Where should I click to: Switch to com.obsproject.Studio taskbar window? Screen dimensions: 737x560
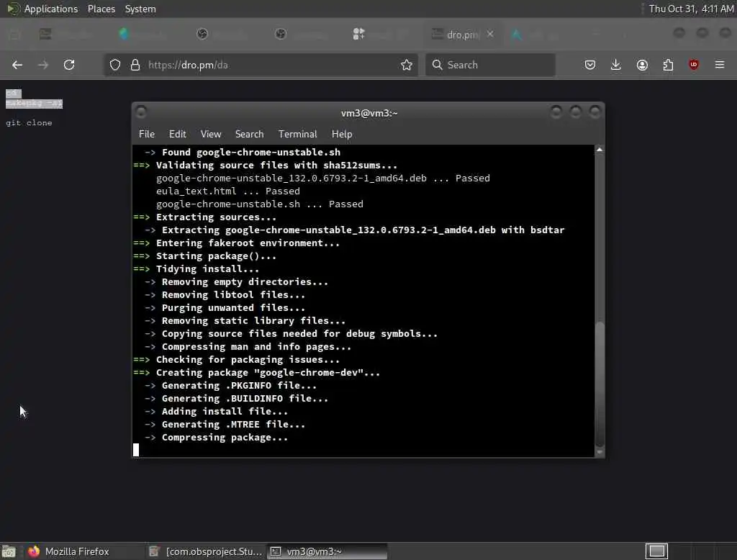(205, 551)
